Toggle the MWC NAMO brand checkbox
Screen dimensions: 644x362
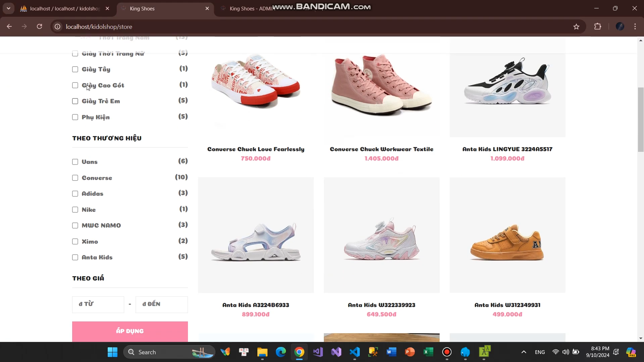click(75, 226)
